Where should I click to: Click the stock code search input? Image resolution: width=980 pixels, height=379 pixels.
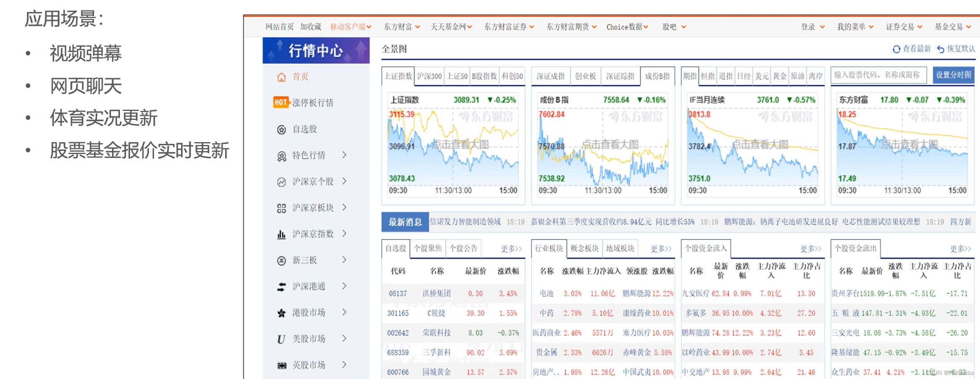point(878,75)
